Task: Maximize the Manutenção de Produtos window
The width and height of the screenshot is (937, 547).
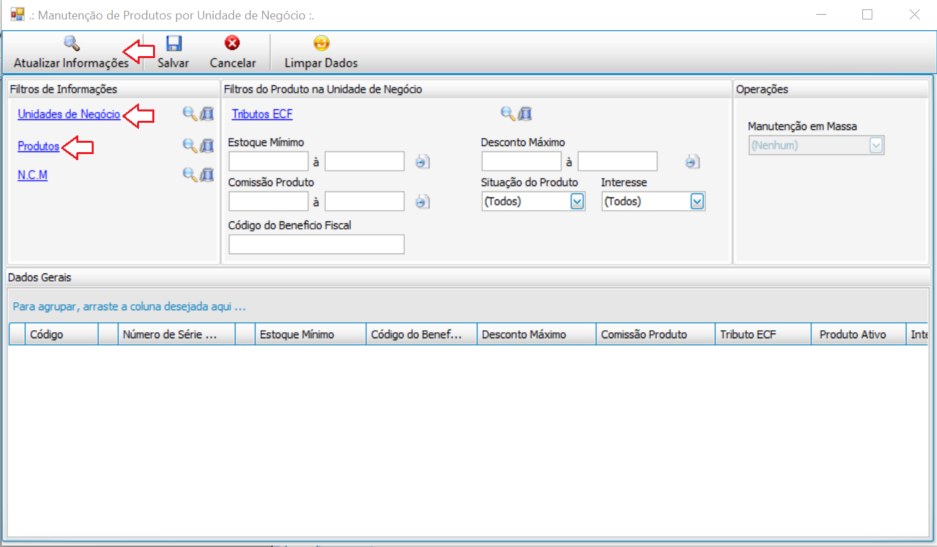Action: (867, 14)
